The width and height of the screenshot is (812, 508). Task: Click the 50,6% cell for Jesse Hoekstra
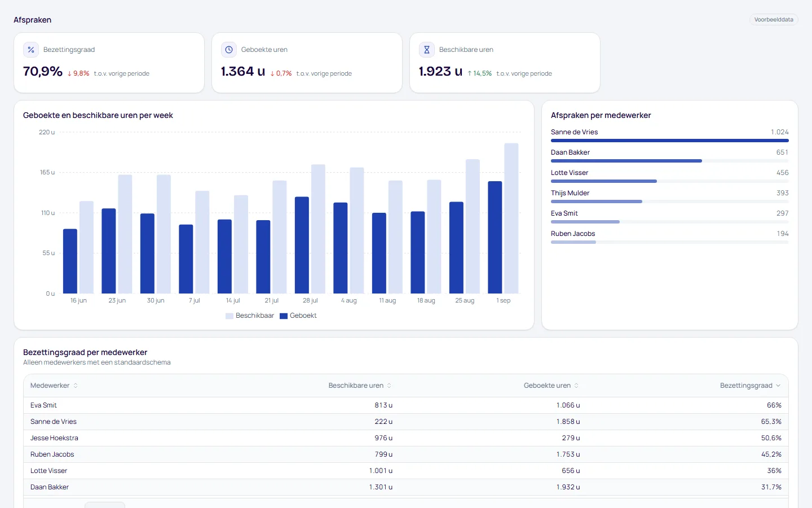point(771,438)
